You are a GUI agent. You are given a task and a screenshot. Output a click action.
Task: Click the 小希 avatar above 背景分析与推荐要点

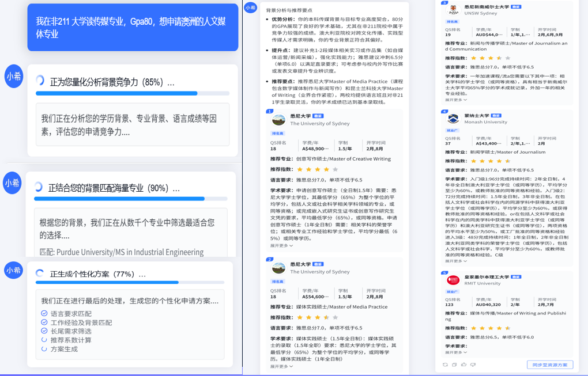(x=250, y=7)
